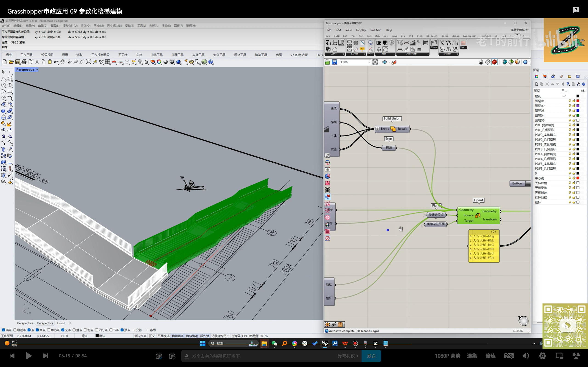Enable shaded red preview mode
The image size is (588, 367).
click(494, 62)
